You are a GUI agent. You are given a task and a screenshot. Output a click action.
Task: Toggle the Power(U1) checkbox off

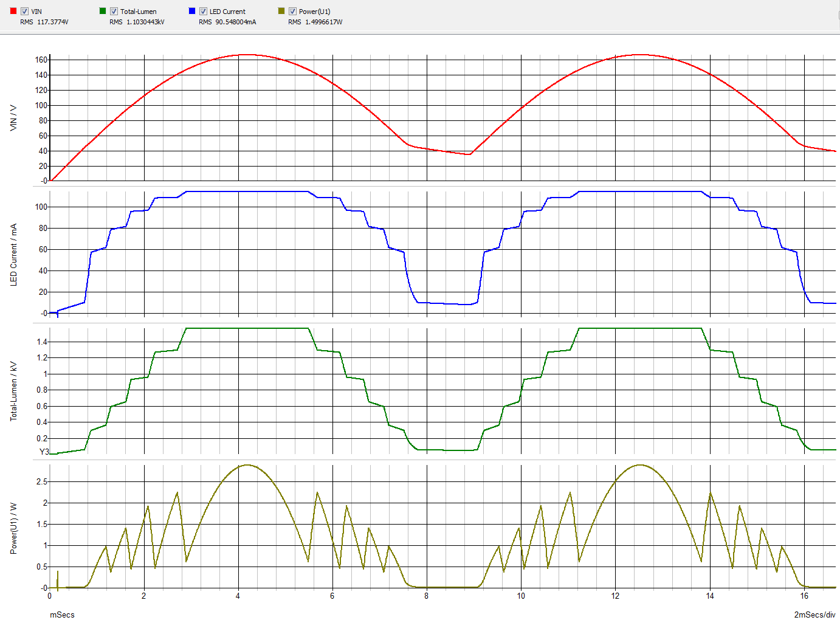tap(293, 10)
